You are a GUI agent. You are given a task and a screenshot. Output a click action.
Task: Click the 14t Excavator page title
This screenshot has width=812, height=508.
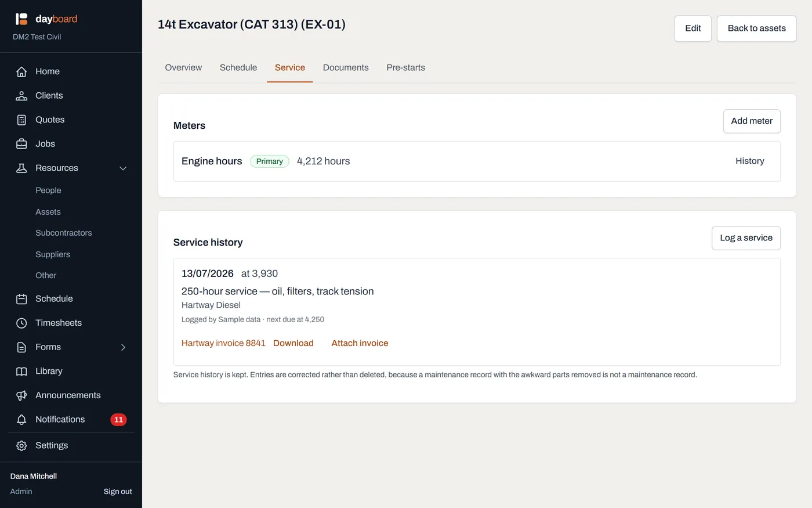[x=252, y=24]
